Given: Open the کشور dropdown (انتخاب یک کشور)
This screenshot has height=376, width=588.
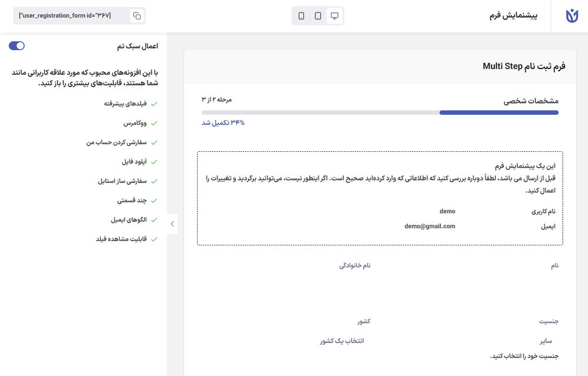Looking at the screenshot, I should 342,341.
